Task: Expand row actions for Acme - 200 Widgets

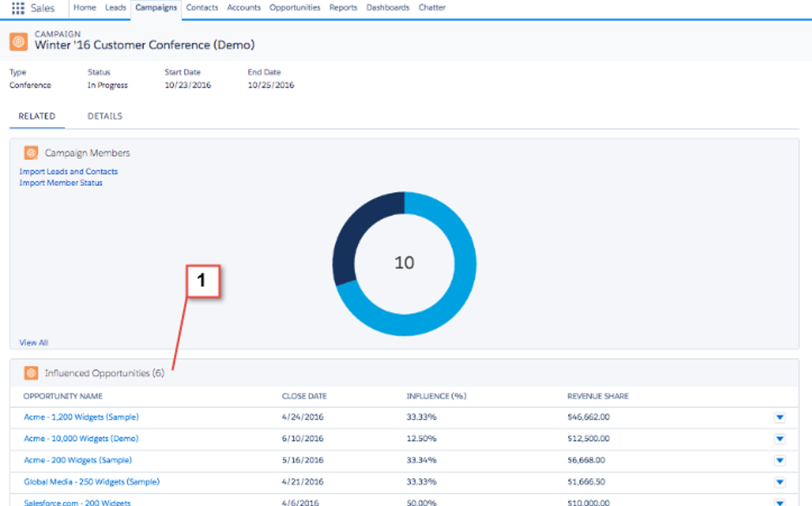Action: [x=780, y=460]
